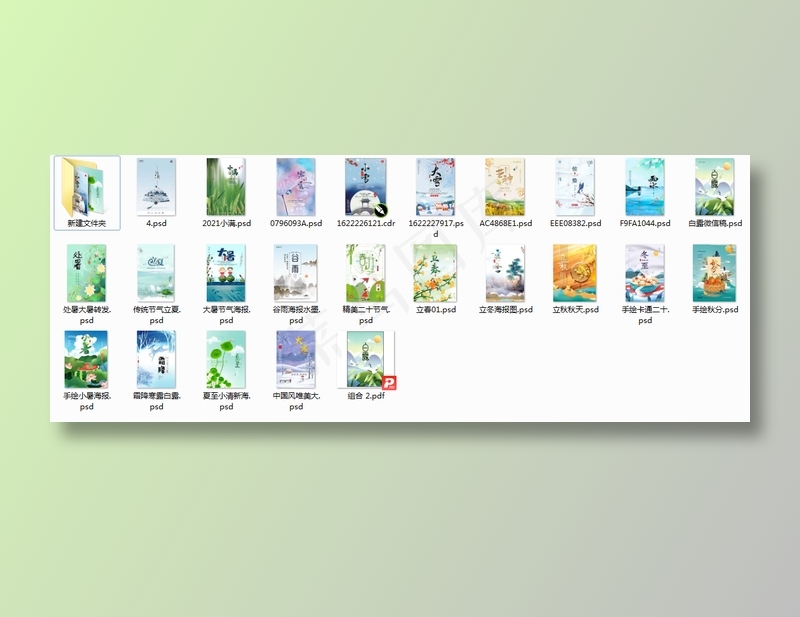Choose the EEE08382.psd file

point(575,187)
